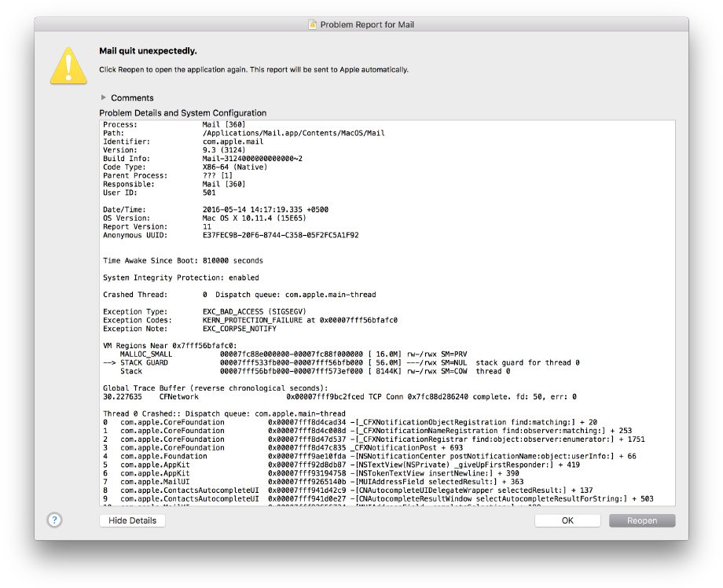Screen dimensions: 723x588
Task: Click the User ID value 501
Action: 209,193
